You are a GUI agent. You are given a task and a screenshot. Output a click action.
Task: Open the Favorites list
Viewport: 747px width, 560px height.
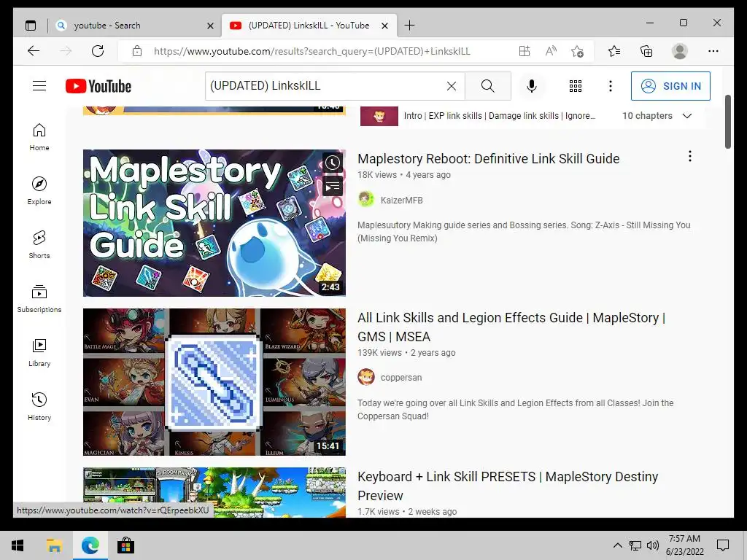point(614,51)
